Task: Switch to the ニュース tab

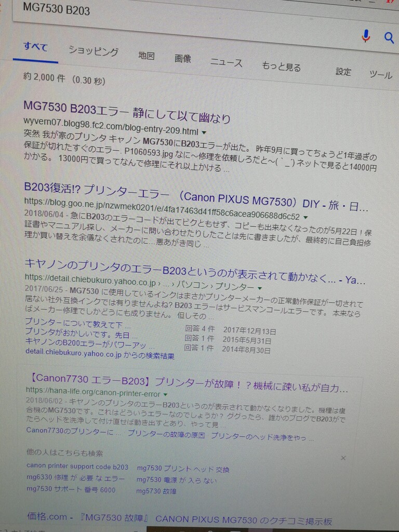Action: pos(226,62)
